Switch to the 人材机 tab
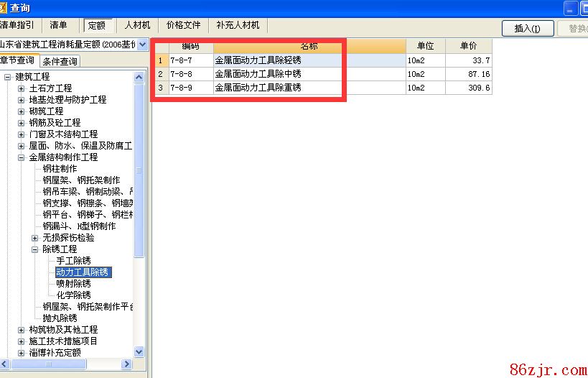This screenshot has width=588, height=378. coord(136,25)
